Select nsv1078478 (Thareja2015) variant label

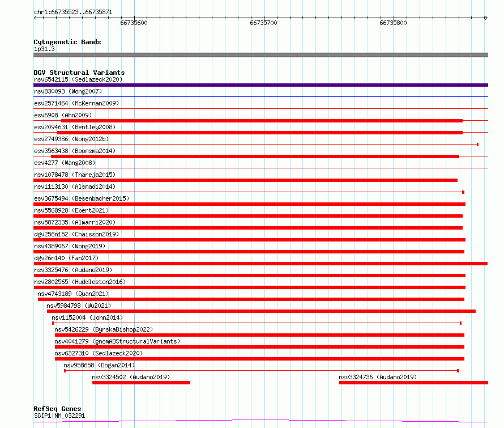click(x=75, y=175)
